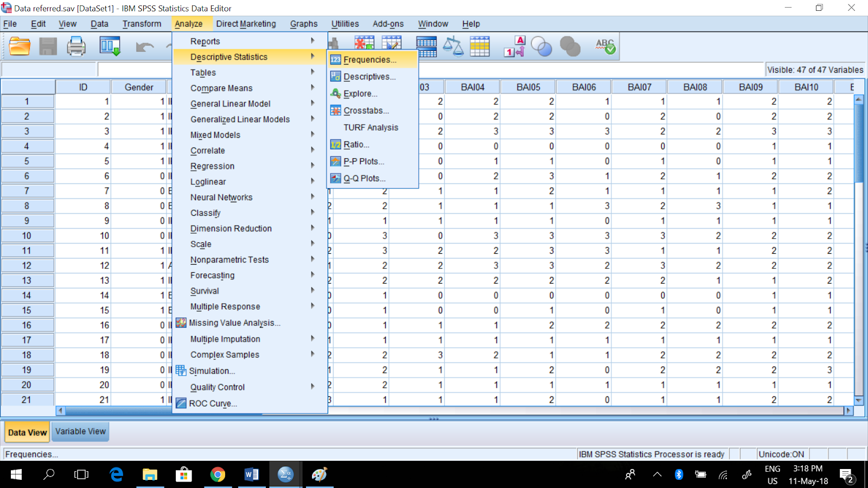Open the Windows Start button
This screenshot has height=488, width=868.
coord(16,475)
